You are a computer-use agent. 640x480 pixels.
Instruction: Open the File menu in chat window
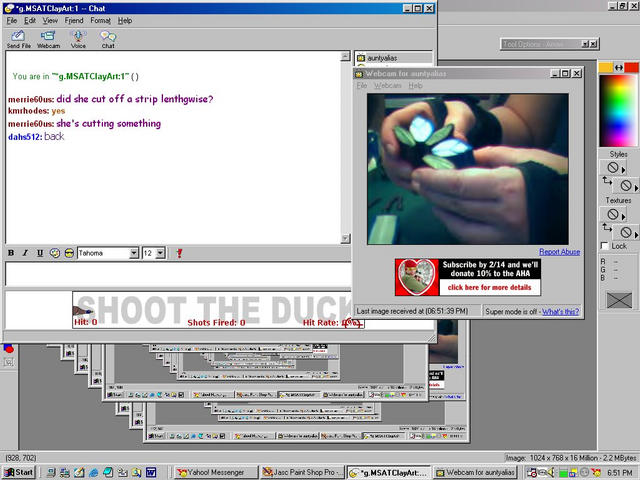(12, 20)
